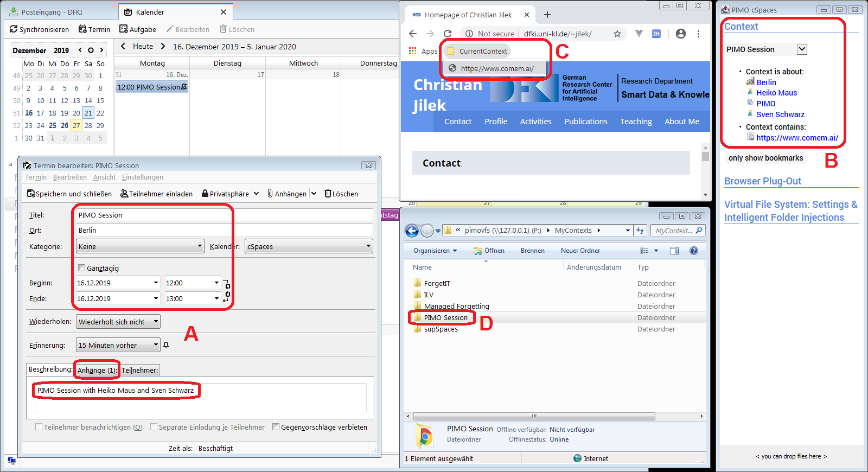Go to the previous month in mini calendar
Image resolution: width=868 pixels, height=472 pixels.
click(80, 50)
